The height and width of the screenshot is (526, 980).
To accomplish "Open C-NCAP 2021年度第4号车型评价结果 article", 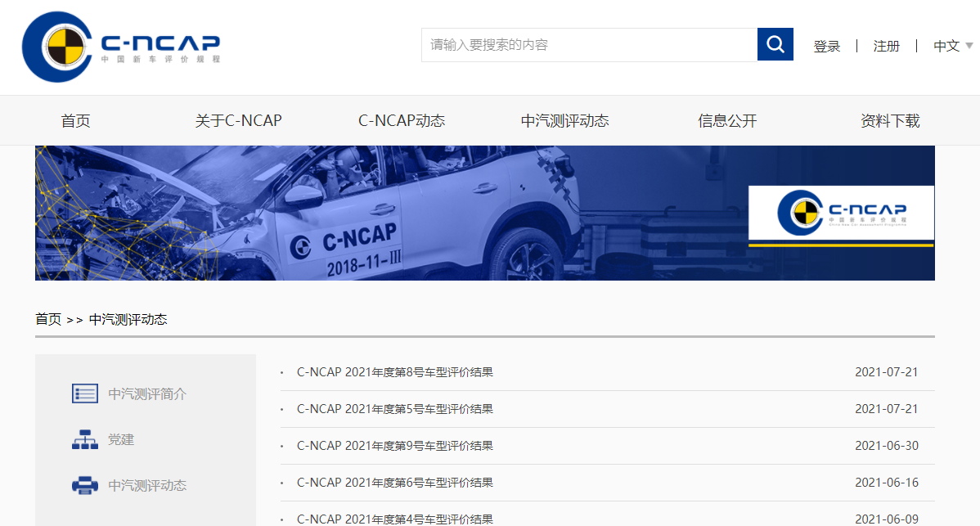I will point(395,519).
